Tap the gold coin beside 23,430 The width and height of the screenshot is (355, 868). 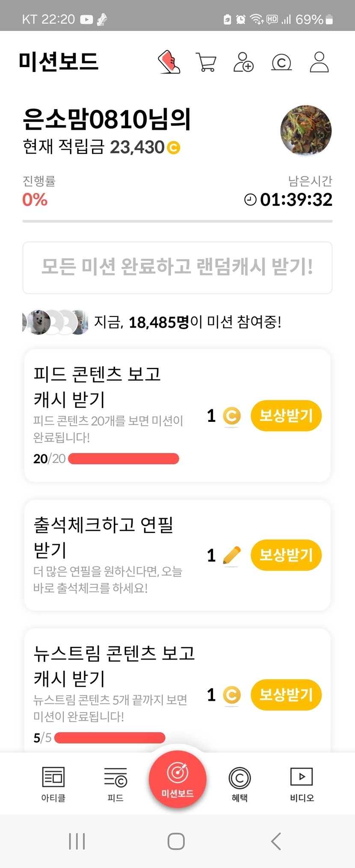tap(174, 148)
